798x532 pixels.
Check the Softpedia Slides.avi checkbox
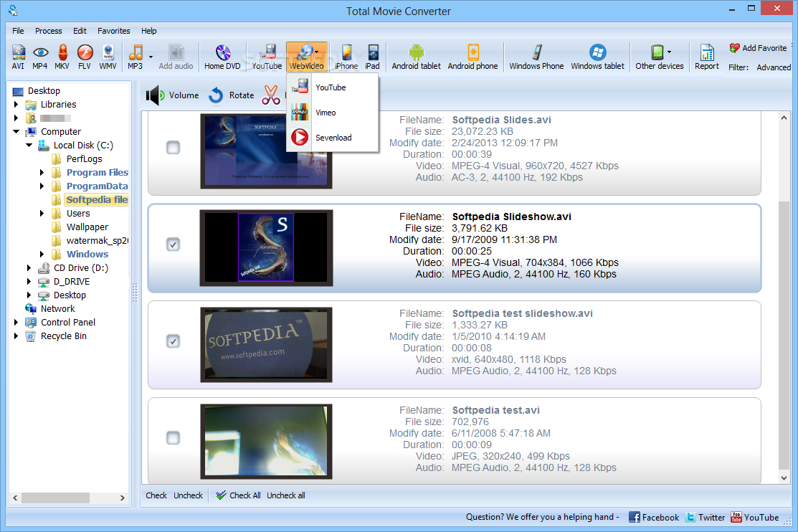pyautogui.click(x=173, y=148)
